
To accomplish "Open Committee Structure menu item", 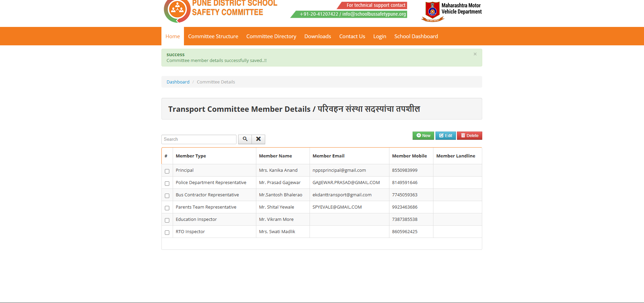I will [213, 36].
